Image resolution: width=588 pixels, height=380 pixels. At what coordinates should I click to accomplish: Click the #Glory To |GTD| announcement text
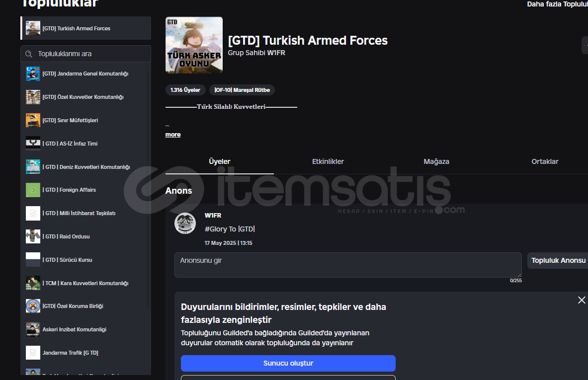coord(230,229)
